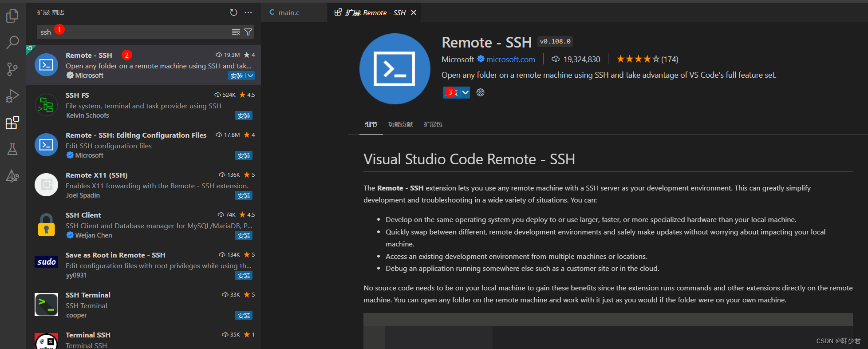
Task: Click the v0.108.0 version badge
Action: pyautogui.click(x=555, y=41)
